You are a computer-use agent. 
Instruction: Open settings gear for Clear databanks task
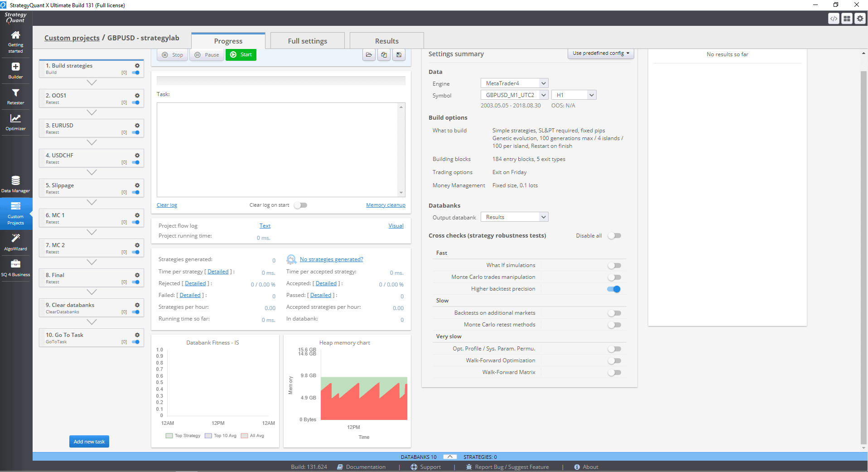tap(137, 305)
